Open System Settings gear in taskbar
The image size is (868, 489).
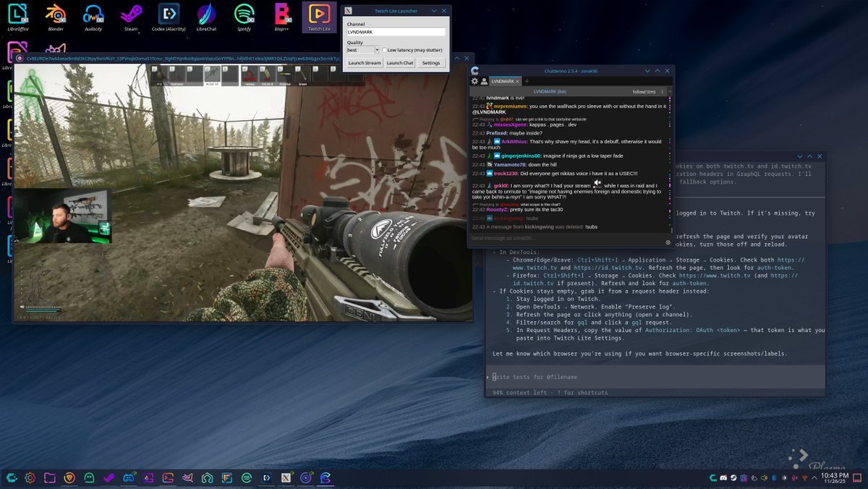pyautogui.click(x=30, y=477)
